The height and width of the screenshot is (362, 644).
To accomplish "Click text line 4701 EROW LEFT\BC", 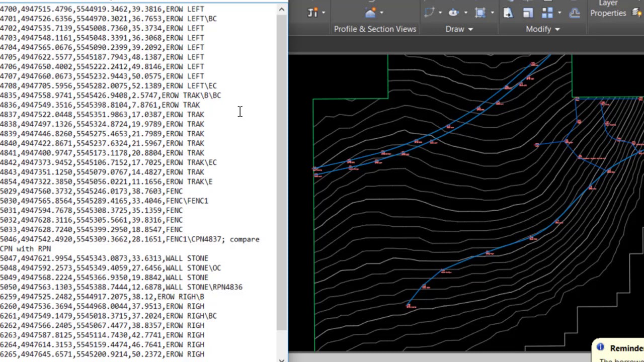I will coord(108,19).
